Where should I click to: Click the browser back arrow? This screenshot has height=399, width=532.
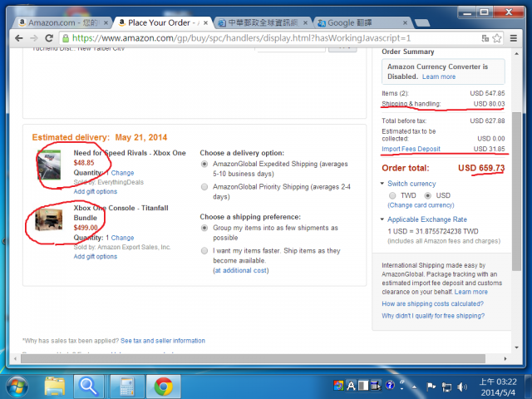click(19, 38)
